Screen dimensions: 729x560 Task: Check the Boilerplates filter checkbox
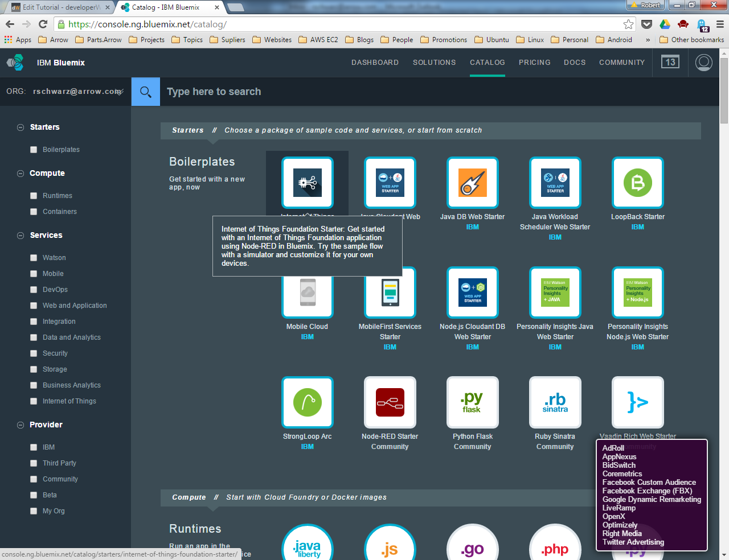coord(34,150)
